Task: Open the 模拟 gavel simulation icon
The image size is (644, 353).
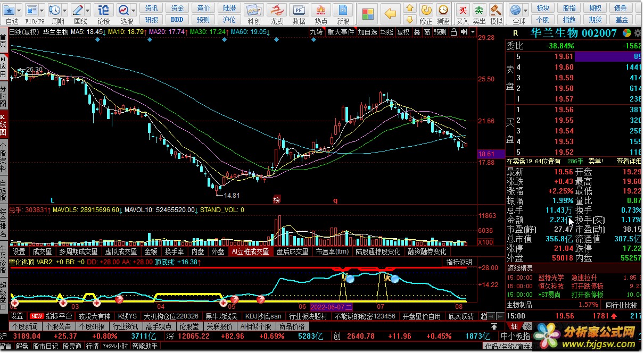Action: click(x=496, y=10)
